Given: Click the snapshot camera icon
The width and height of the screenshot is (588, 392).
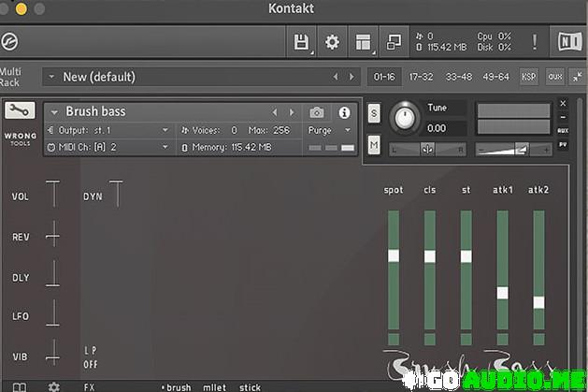Looking at the screenshot, I should coord(317,112).
